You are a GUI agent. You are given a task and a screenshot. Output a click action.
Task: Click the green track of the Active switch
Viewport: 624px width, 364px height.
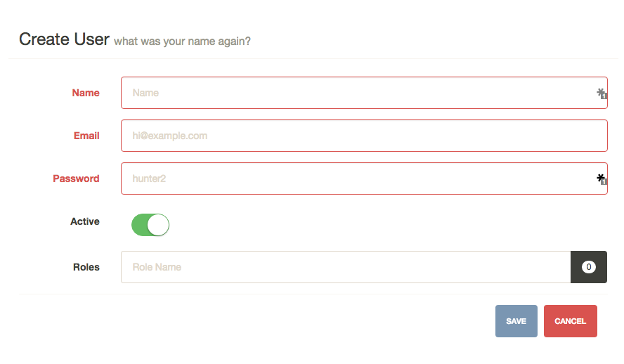139,225
